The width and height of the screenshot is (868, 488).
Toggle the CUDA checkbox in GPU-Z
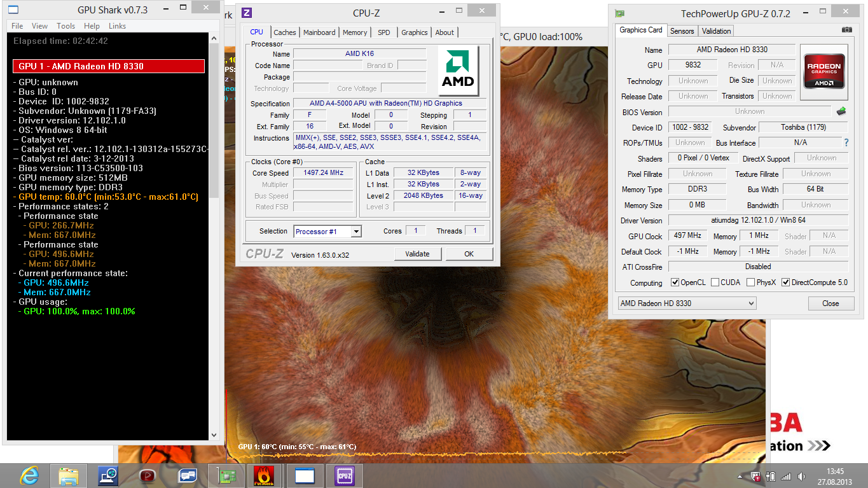click(x=715, y=282)
